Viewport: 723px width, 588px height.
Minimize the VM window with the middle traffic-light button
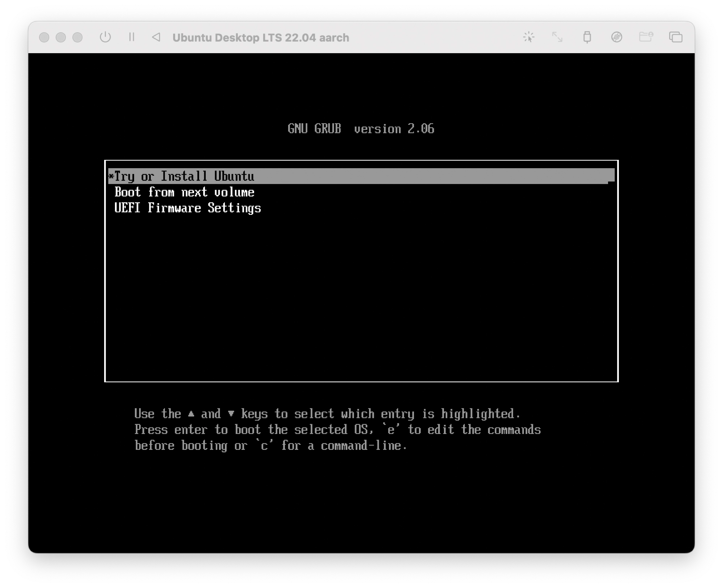point(61,37)
